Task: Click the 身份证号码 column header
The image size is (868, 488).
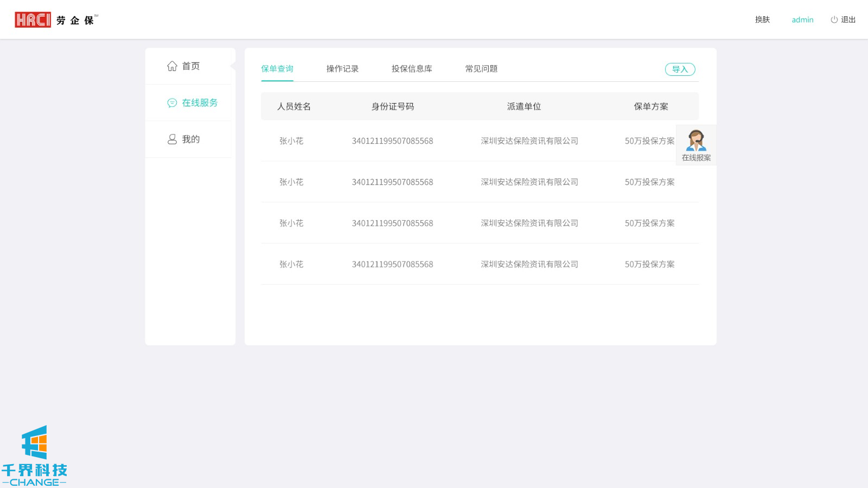Action: [x=392, y=107]
